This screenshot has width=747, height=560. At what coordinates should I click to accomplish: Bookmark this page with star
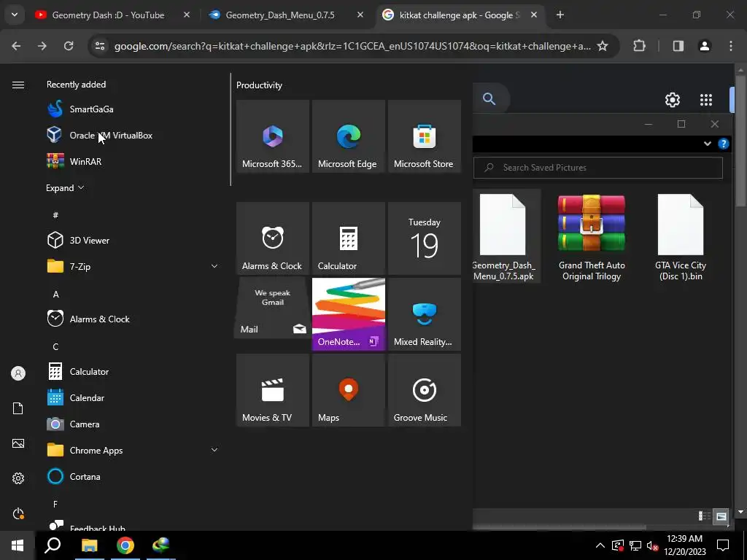point(603,46)
